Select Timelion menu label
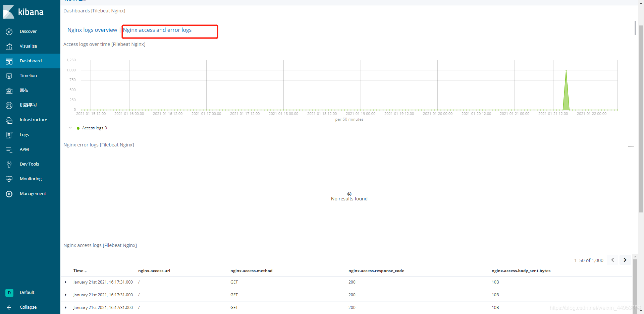644x314 pixels. click(28, 76)
